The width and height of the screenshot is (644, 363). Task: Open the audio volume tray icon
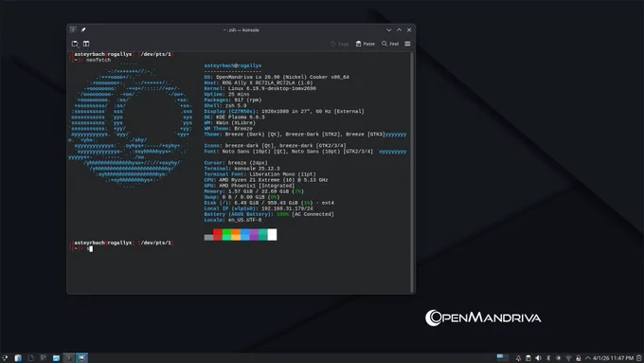(x=538, y=358)
